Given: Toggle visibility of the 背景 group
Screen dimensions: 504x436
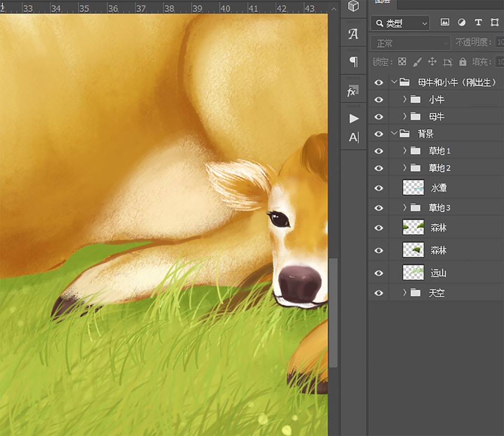Looking at the screenshot, I should [379, 134].
